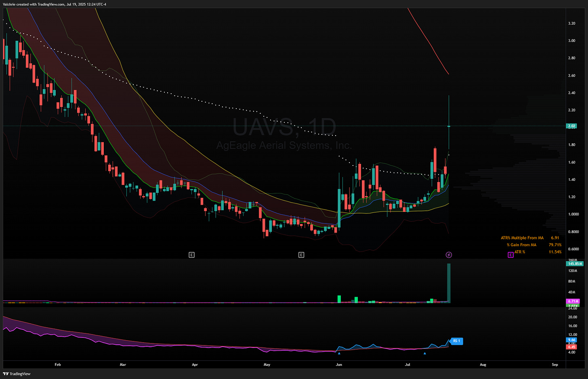This screenshot has width=588, height=379.
Task: Click the ATR% Multiple From MA text
Action: tap(522, 238)
